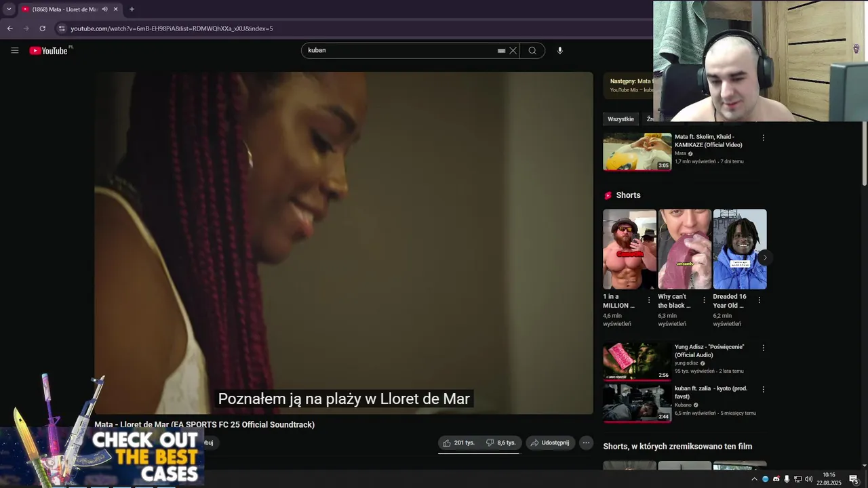This screenshot has height=488, width=868.
Task: Open title Mata ft. Skolim, Khaid - KAMIKAZE
Action: [x=708, y=141]
